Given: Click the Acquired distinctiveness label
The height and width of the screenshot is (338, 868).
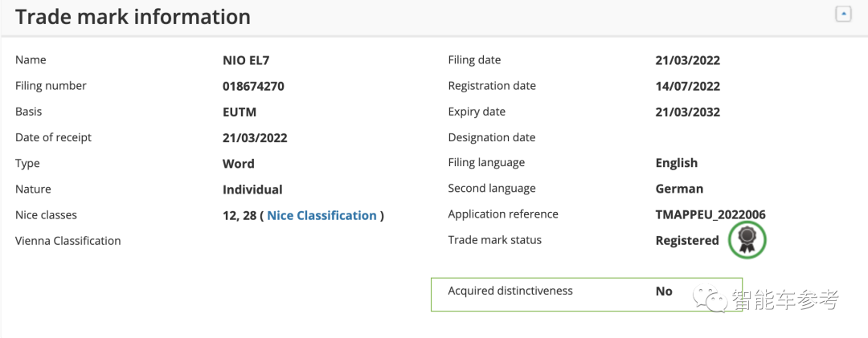Looking at the screenshot, I should tap(510, 291).
